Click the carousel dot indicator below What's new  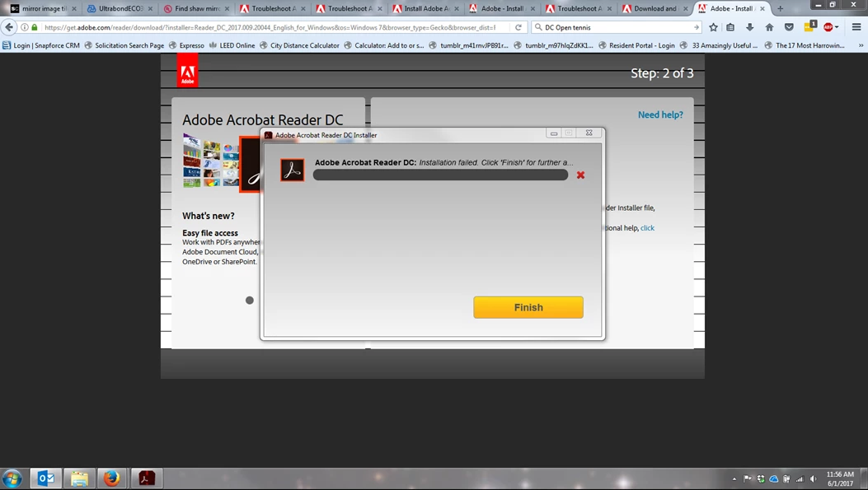pos(250,301)
